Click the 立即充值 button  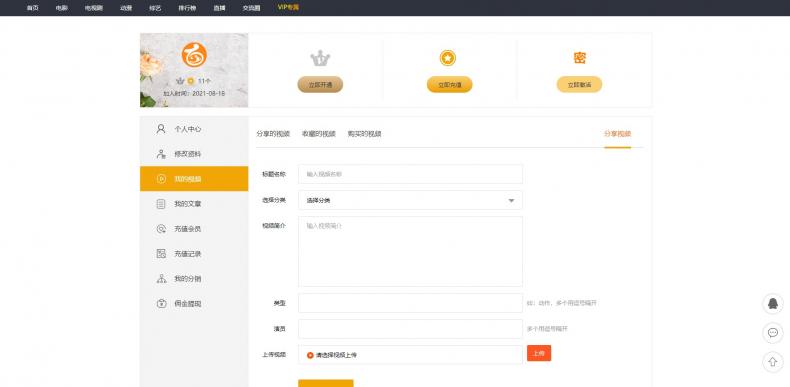pos(449,85)
